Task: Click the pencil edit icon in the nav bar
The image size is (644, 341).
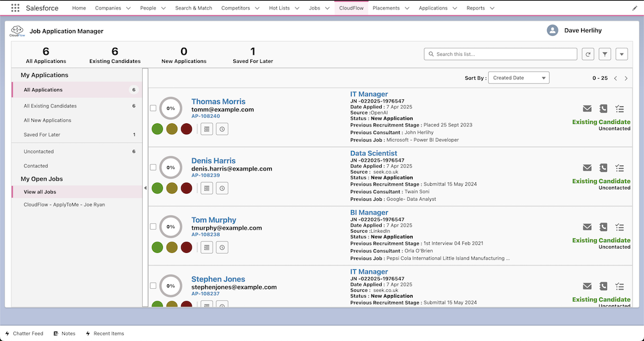Action: click(635, 8)
